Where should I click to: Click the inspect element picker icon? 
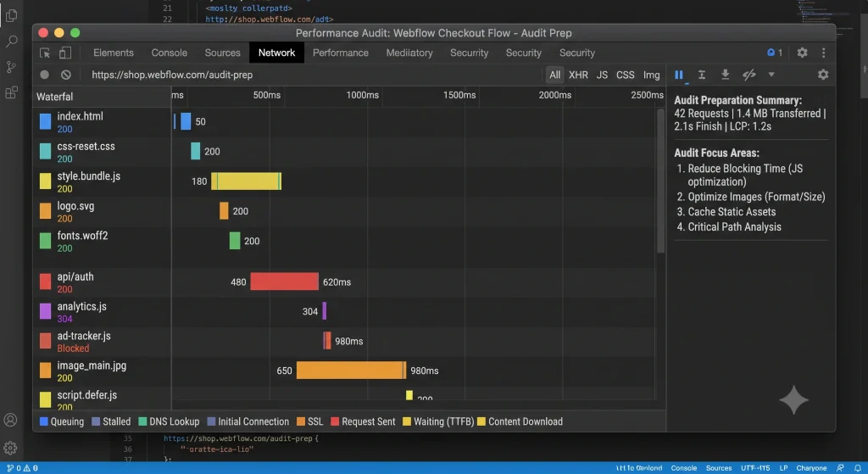(45, 53)
